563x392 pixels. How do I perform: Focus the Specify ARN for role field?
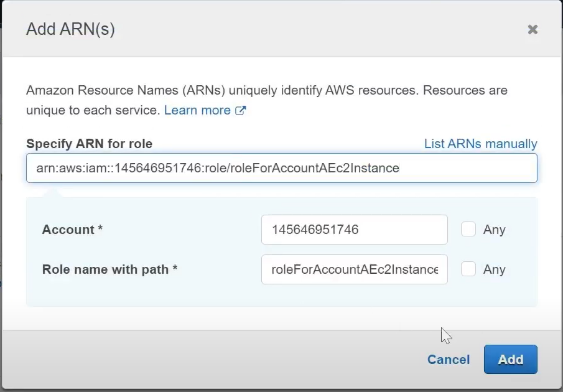pyautogui.click(x=281, y=168)
